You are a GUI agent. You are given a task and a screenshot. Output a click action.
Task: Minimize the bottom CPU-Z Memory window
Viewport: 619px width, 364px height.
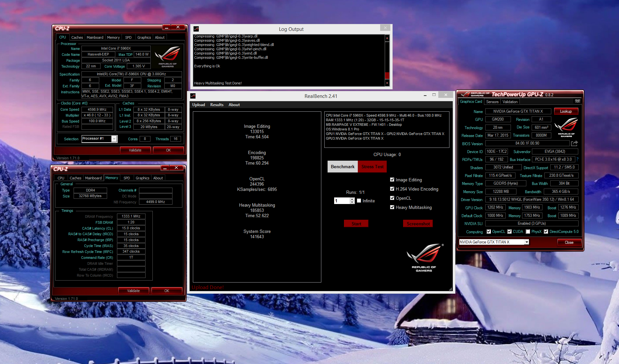[x=165, y=168]
